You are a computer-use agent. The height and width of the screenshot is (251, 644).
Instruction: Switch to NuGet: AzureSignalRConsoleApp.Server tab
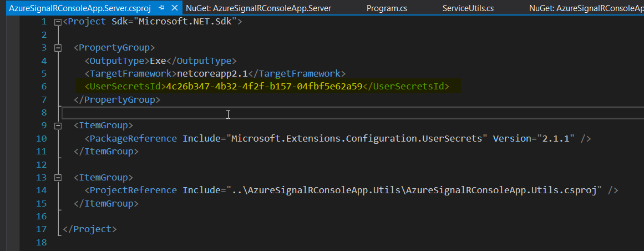click(258, 8)
